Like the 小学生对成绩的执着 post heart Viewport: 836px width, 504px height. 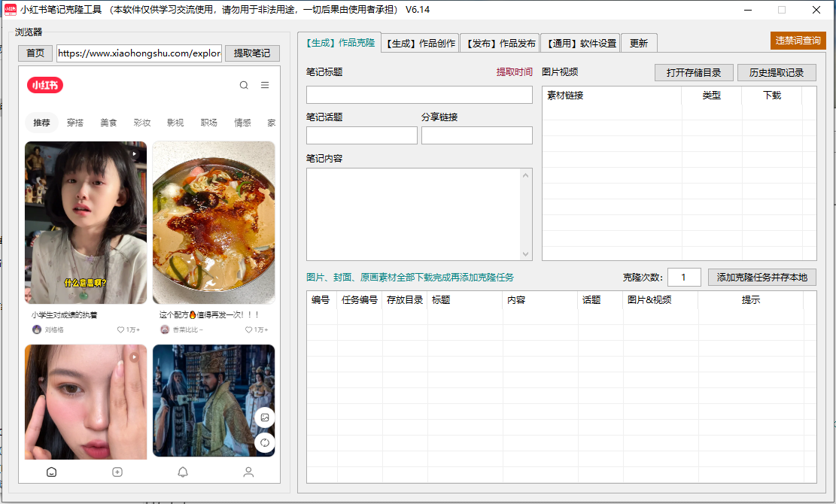120,329
